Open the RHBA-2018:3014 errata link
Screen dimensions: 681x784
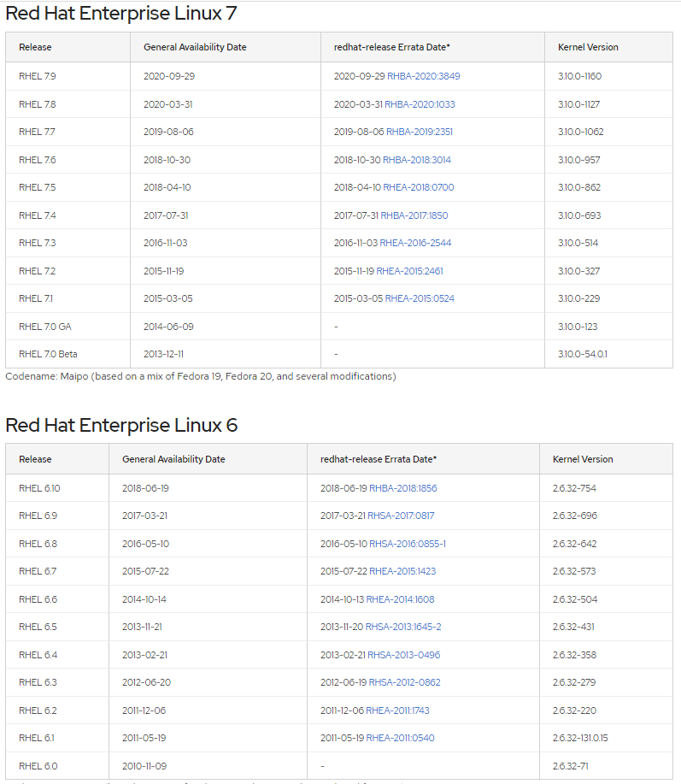pos(417,160)
